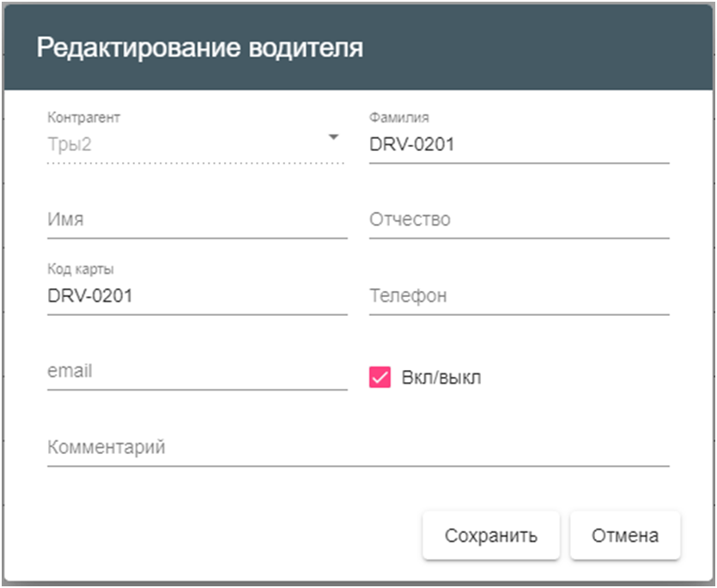Focus the Код карты field with DRV-0201
Screen dimensions: 717x588
[x=197, y=296]
